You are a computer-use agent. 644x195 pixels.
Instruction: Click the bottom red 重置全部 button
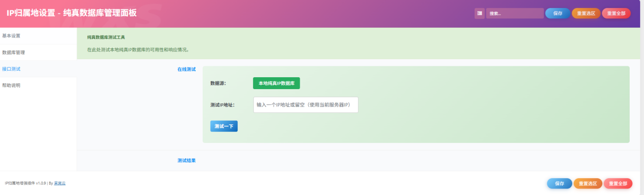tap(618, 184)
